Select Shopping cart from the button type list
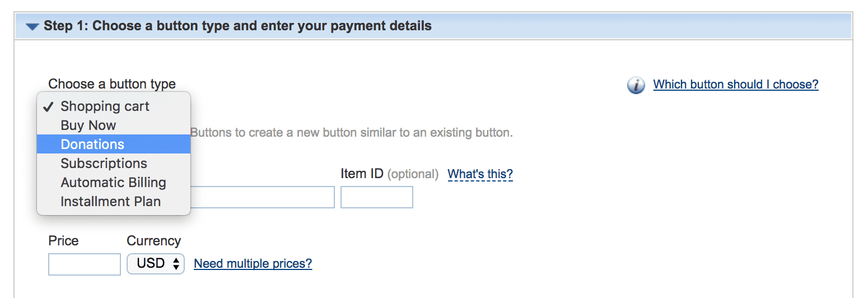 point(105,106)
